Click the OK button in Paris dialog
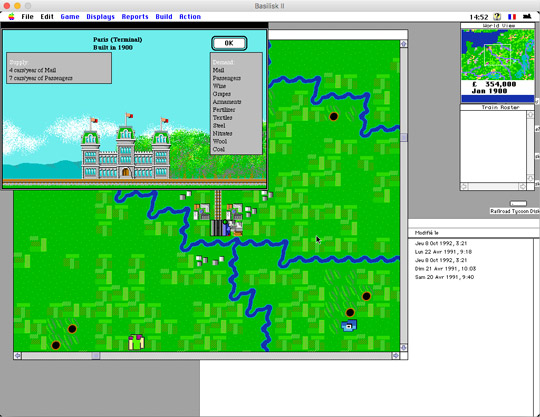 (x=229, y=43)
